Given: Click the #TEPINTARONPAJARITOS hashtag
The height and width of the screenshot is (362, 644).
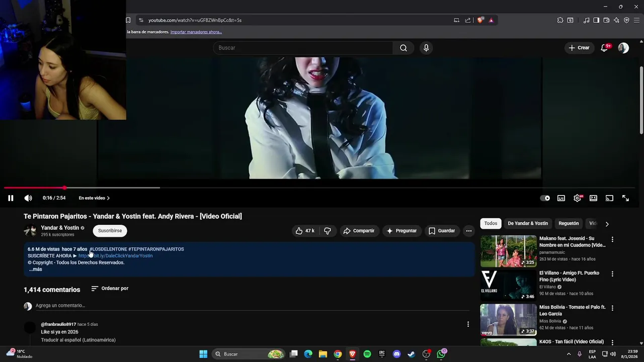Looking at the screenshot, I should coord(156,249).
